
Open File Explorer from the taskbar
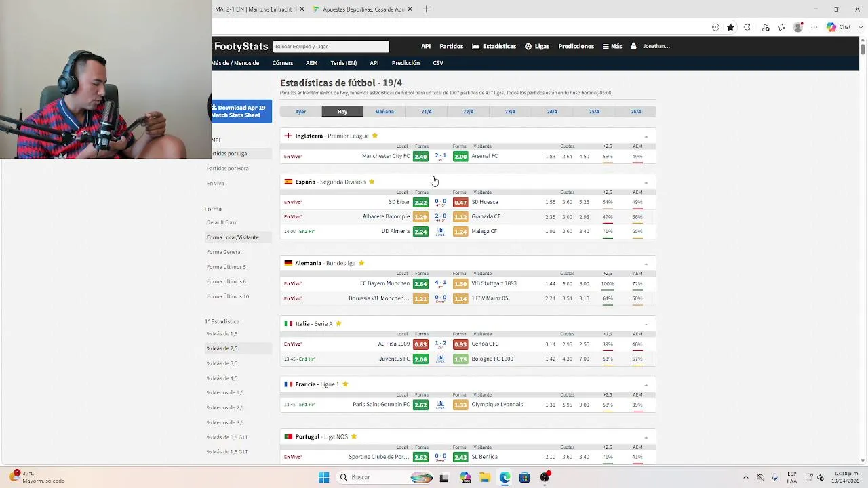pyautogui.click(x=485, y=477)
